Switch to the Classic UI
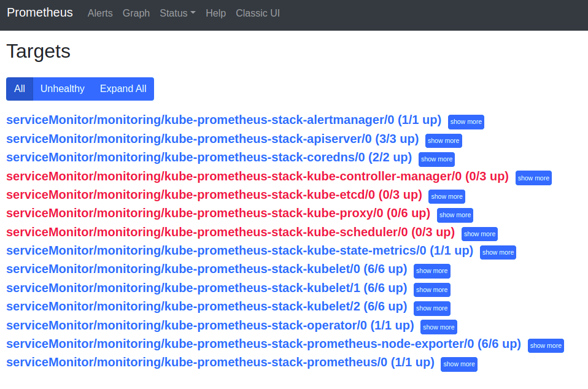 (257, 13)
